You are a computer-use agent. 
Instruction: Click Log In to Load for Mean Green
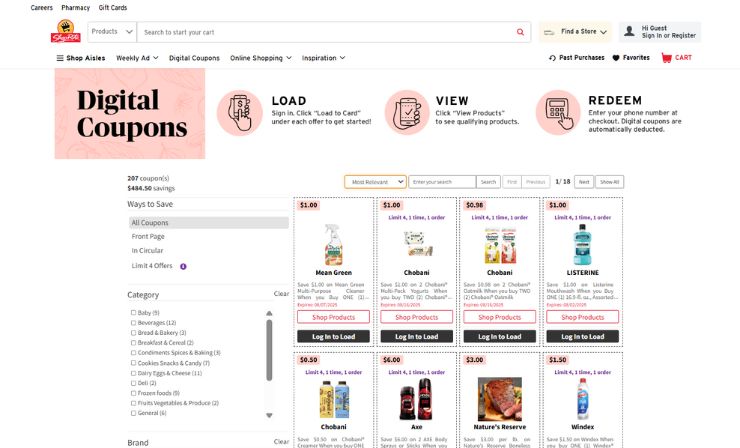[x=333, y=337]
